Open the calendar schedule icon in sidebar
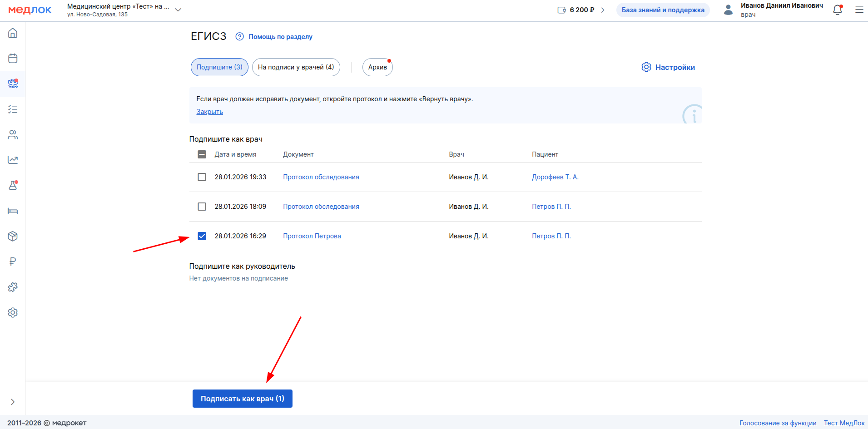The image size is (868, 429). 13,59
